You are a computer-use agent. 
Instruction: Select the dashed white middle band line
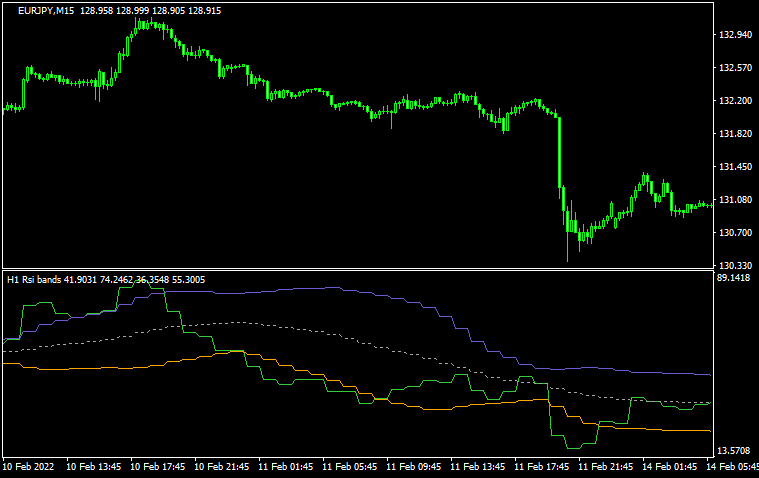237,322
